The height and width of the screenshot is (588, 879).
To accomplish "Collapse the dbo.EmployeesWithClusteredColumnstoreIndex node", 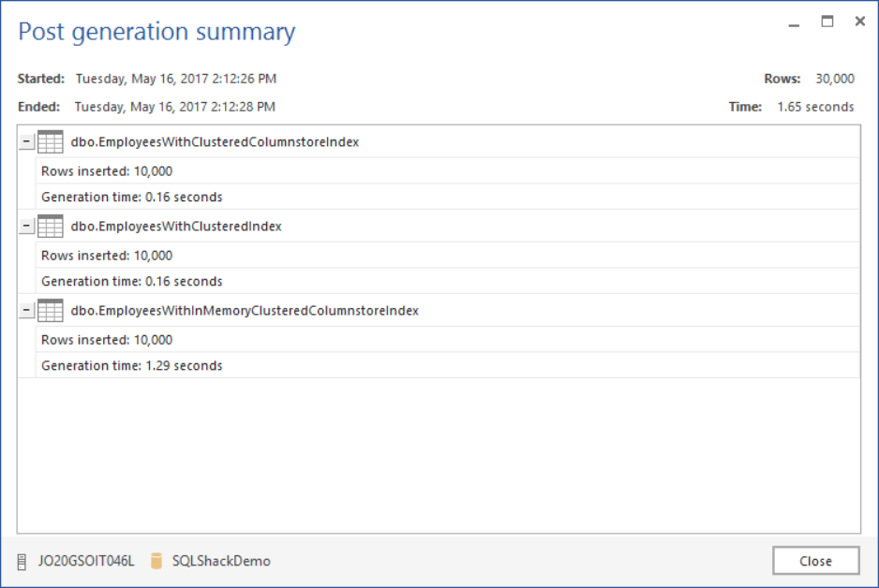I will (26, 142).
